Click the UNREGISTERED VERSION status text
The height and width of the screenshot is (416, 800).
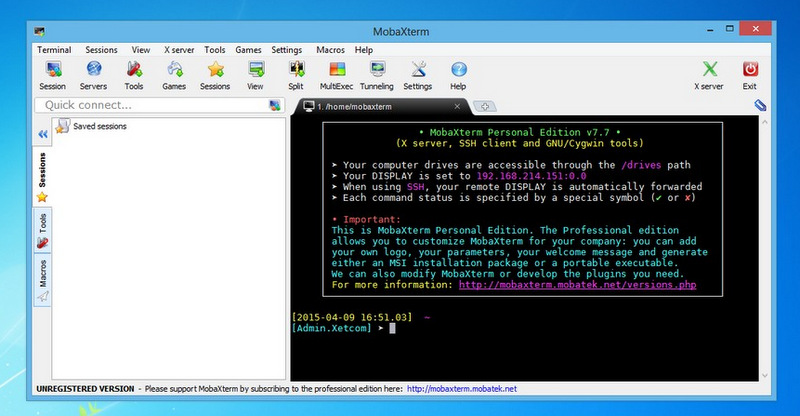[85, 389]
